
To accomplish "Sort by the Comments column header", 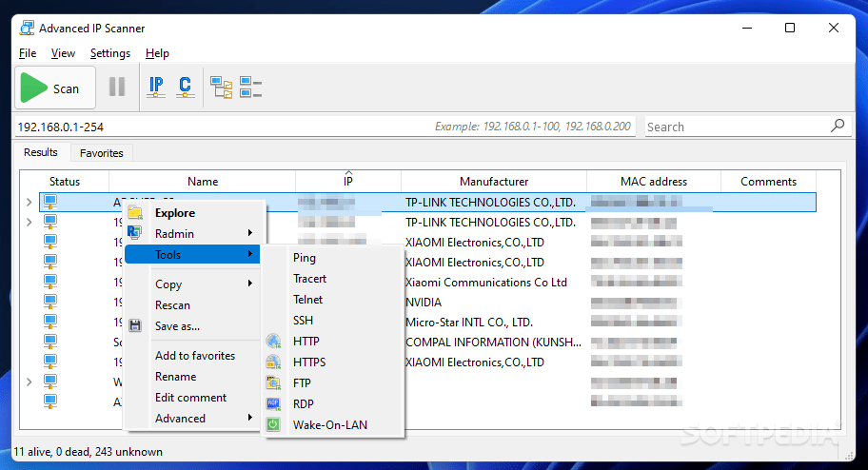I will (768, 181).
